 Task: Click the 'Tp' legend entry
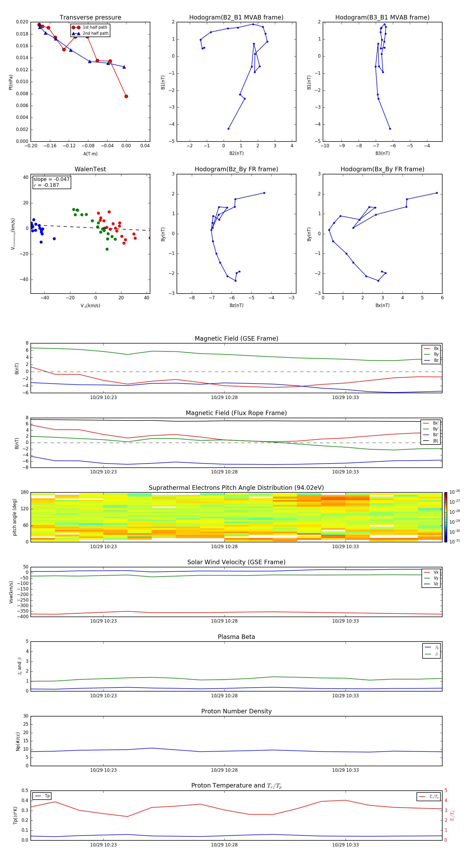42,796
